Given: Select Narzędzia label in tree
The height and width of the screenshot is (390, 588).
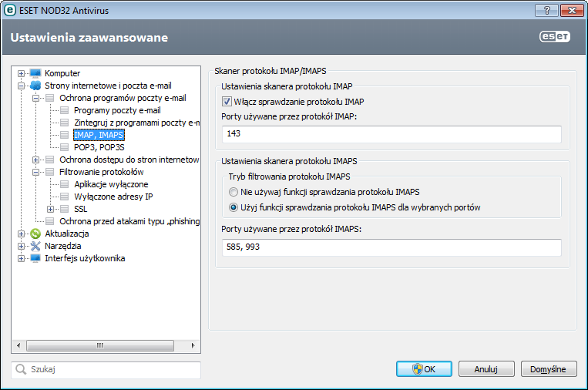Looking at the screenshot, I should point(63,246).
